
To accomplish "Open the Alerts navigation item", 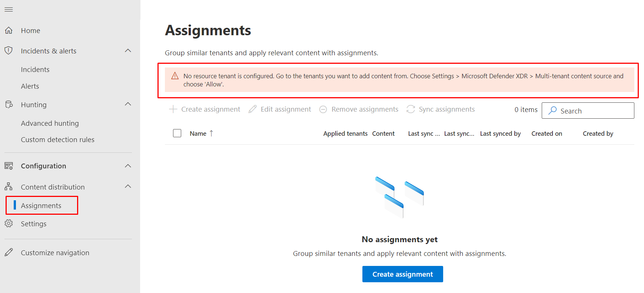I will click(x=30, y=86).
